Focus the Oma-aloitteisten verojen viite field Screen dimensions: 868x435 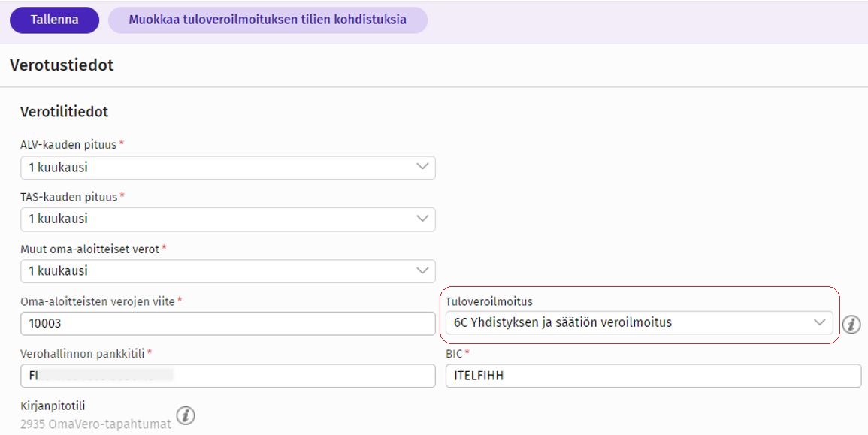click(228, 323)
